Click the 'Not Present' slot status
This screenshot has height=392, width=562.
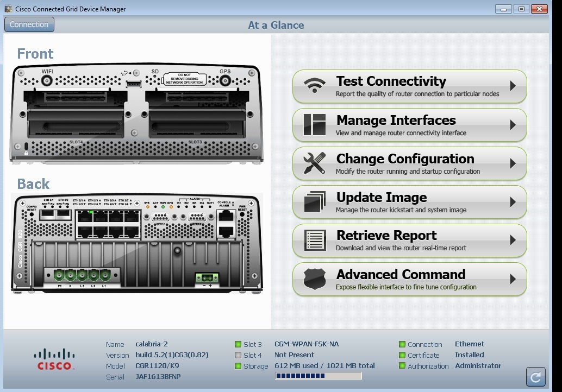click(x=294, y=355)
